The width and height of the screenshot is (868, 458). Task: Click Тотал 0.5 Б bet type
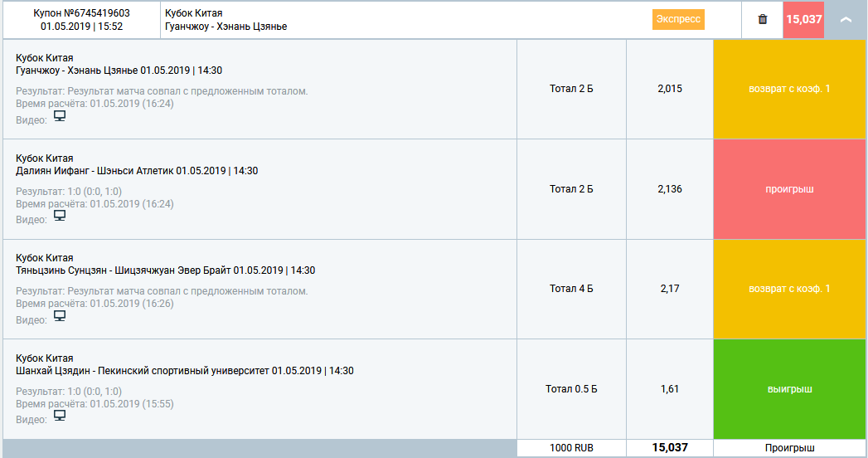(571, 389)
